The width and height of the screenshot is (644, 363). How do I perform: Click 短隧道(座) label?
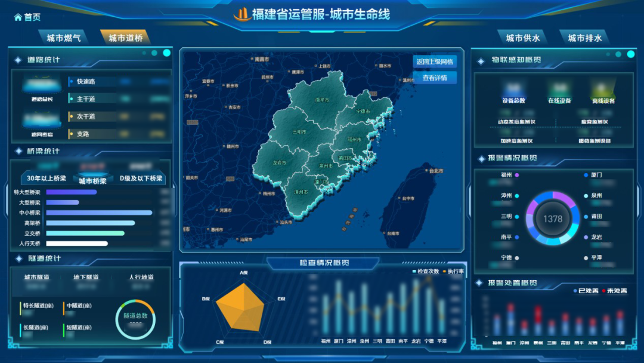[79, 327]
